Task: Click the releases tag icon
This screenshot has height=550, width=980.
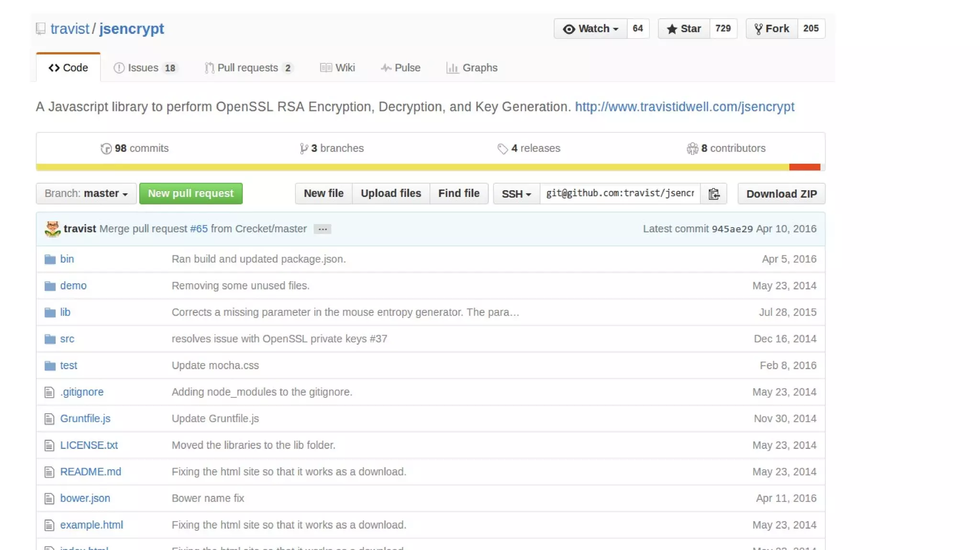Action: (x=502, y=149)
